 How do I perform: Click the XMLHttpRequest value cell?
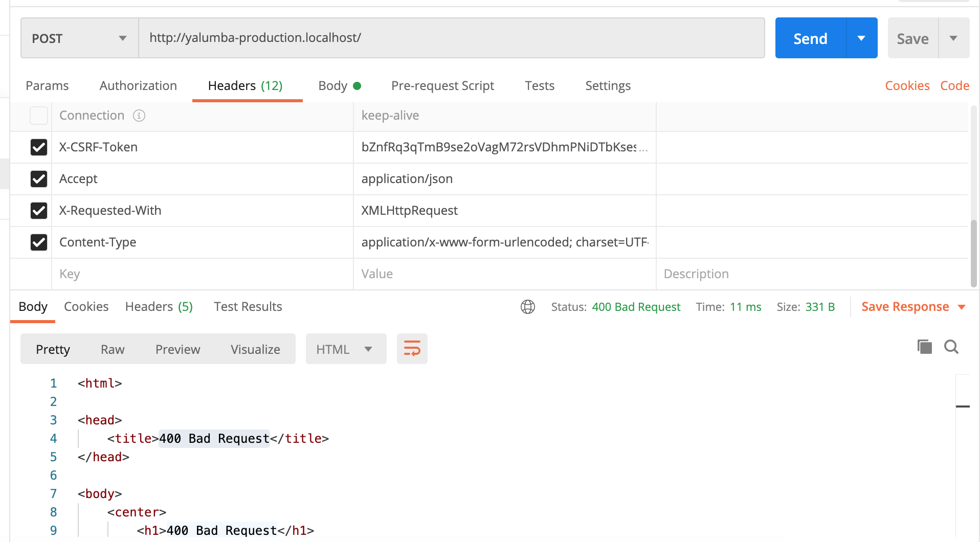pyautogui.click(x=504, y=211)
